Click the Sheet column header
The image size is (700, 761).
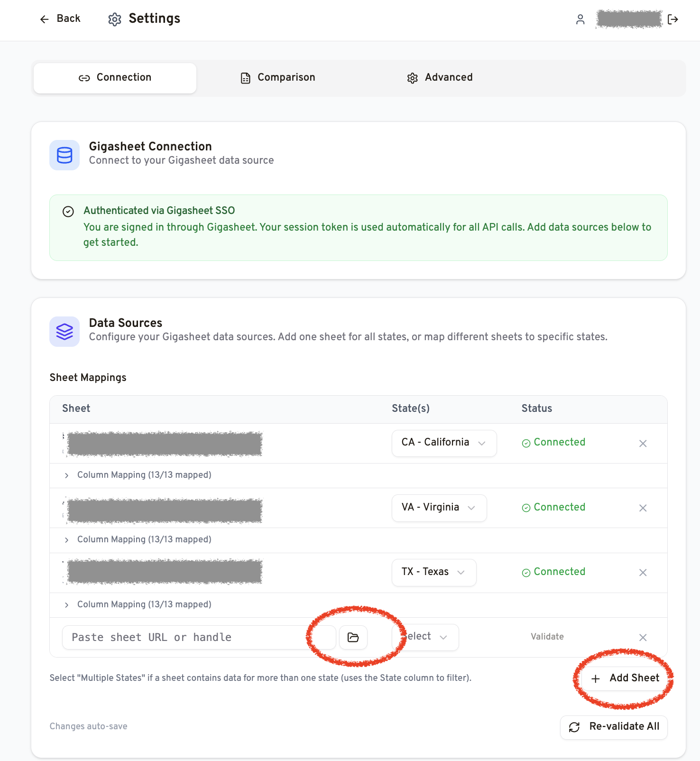(x=76, y=408)
